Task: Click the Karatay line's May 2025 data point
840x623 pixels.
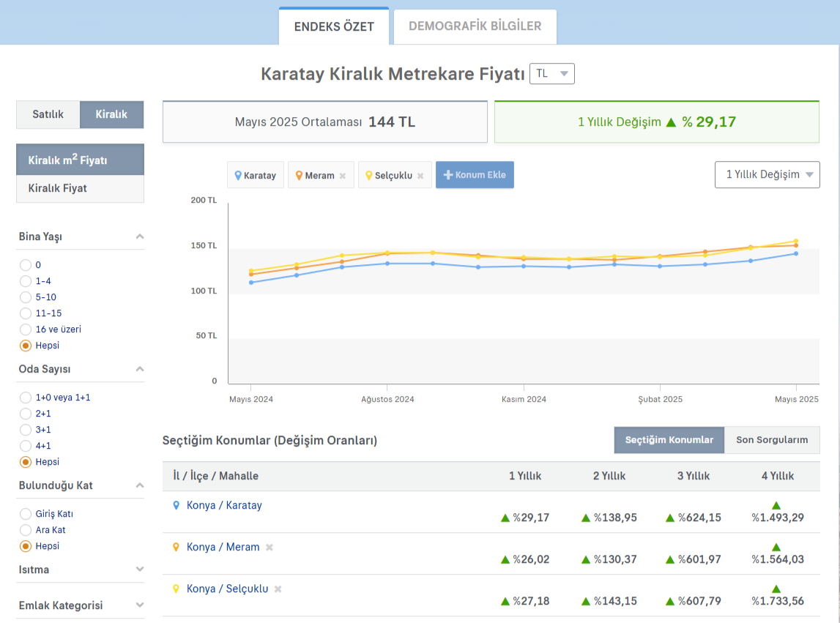Action: pyautogui.click(x=796, y=253)
